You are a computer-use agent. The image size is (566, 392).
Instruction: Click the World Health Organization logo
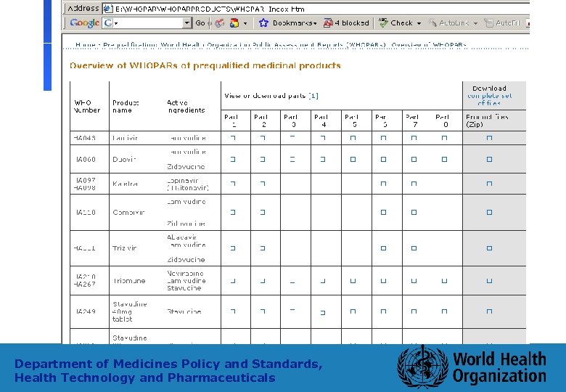point(472,367)
